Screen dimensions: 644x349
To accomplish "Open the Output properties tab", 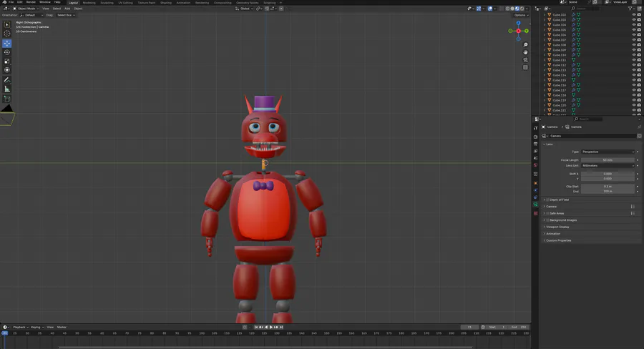I will [535, 144].
